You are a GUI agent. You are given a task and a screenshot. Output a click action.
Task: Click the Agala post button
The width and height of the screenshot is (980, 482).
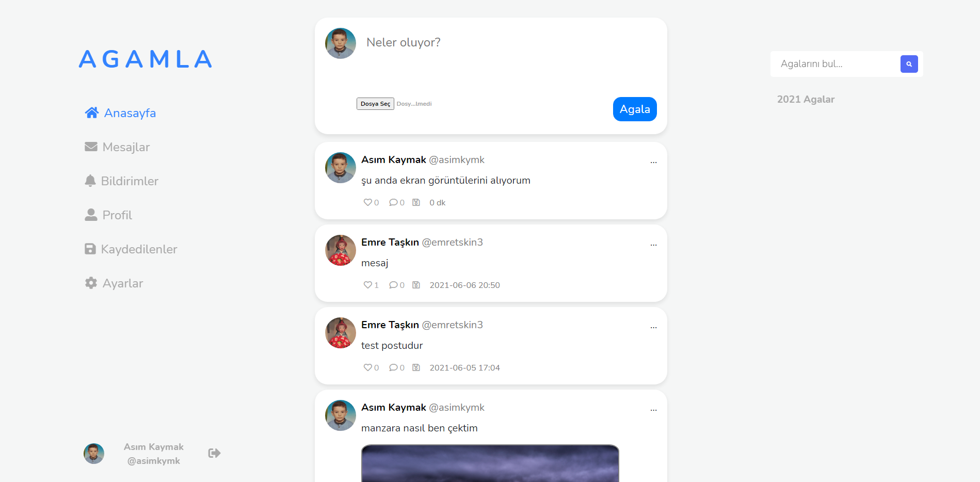635,109
